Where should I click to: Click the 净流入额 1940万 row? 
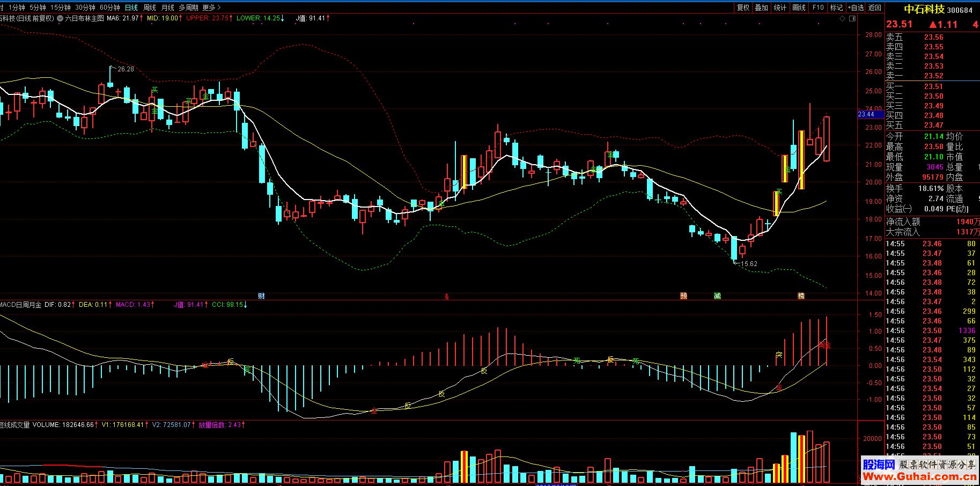pos(932,222)
